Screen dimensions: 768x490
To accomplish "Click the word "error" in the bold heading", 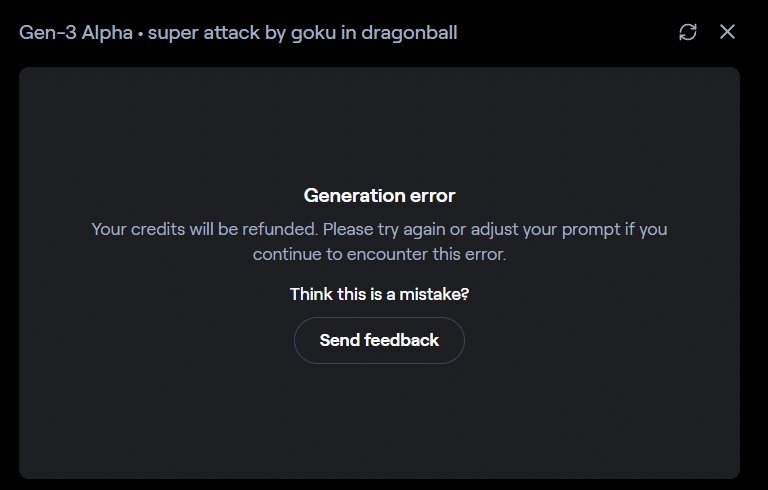I will click(432, 196).
